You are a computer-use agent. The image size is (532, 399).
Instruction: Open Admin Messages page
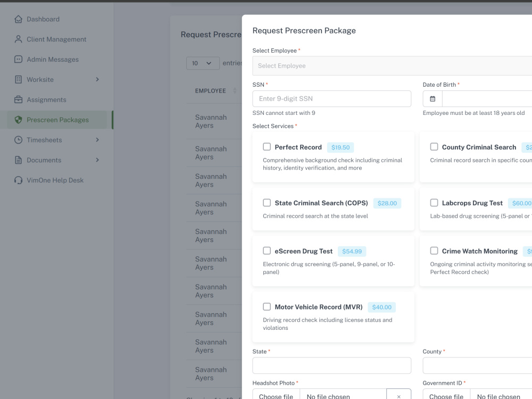(x=53, y=60)
